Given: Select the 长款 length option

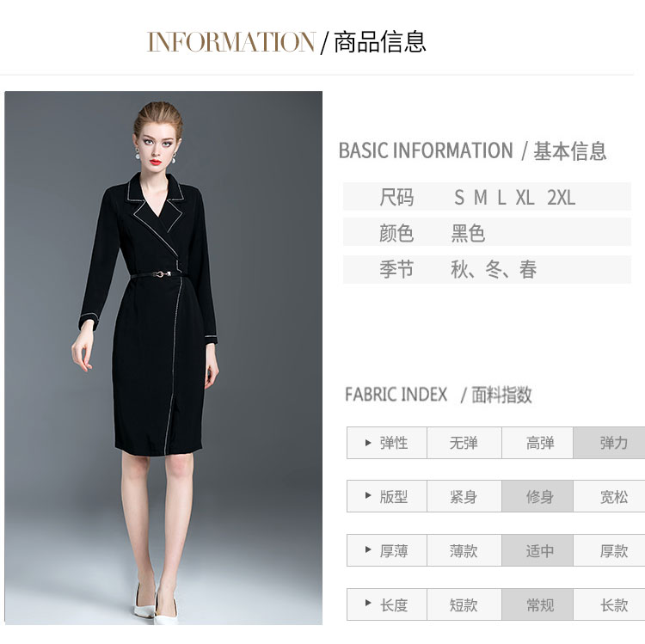Looking at the screenshot, I should (609, 604).
